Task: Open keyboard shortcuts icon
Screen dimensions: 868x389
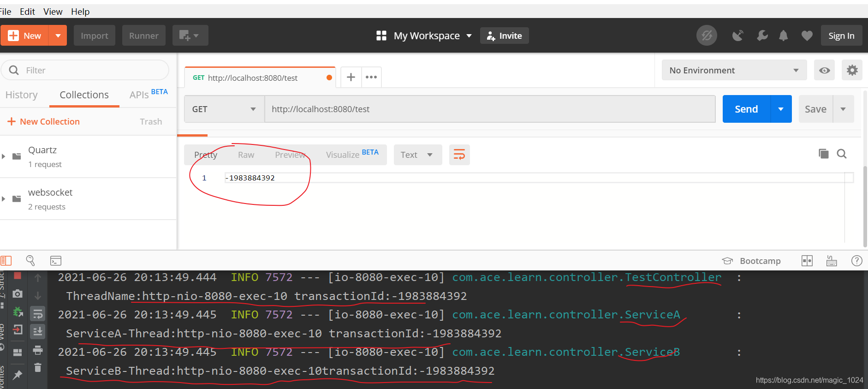Action: click(832, 261)
